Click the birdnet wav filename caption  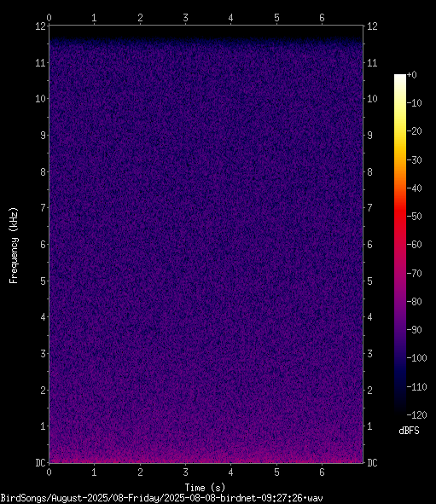pyautogui.click(x=162, y=498)
